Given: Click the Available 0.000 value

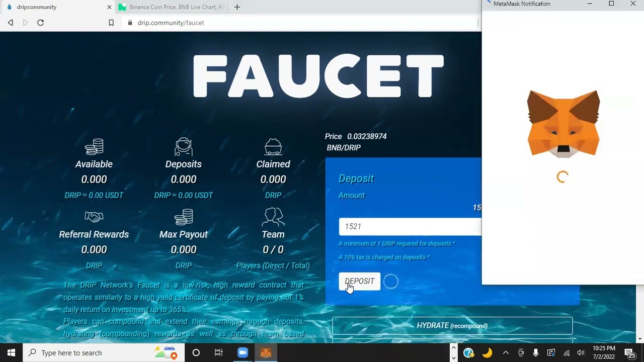Looking at the screenshot, I should point(94,179).
